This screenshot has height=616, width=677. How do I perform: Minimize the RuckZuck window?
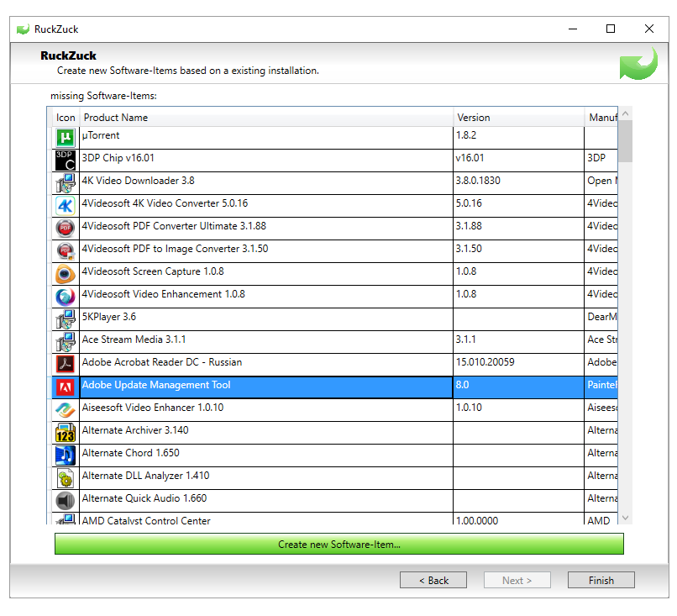coord(573,29)
